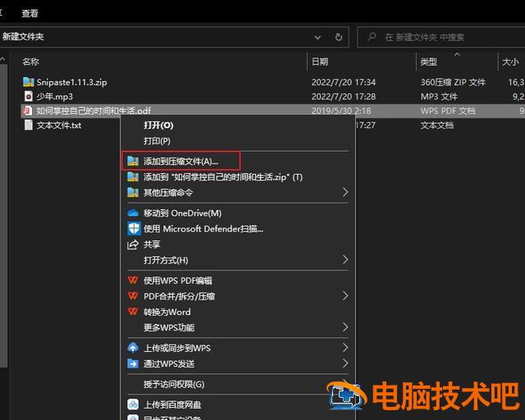Click the PDF icon of 如何掌控自己的时间和生活.pdf
525x420 pixels.
tap(28, 111)
